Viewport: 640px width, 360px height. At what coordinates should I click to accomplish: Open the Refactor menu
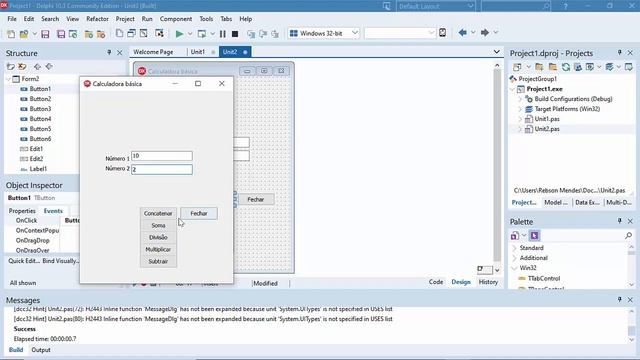click(97, 19)
